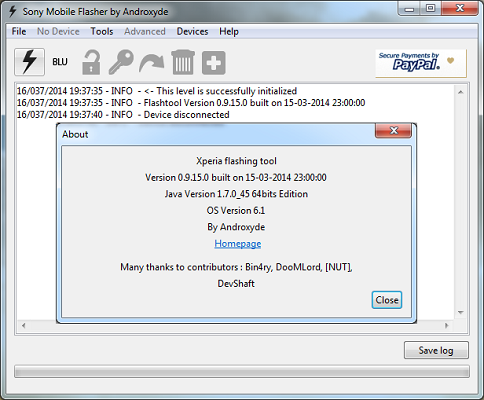Click the lightning bolt Flash device button
The image size is (484, 400).
pyautogui.click(x=29, y=62)
